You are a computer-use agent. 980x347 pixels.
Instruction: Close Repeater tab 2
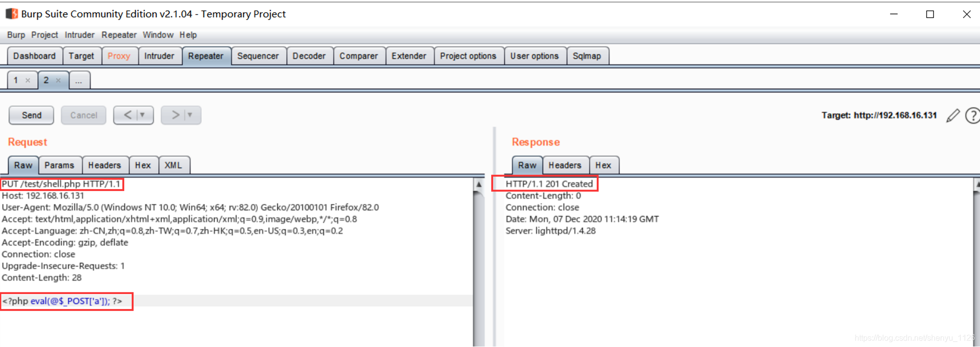58,80
